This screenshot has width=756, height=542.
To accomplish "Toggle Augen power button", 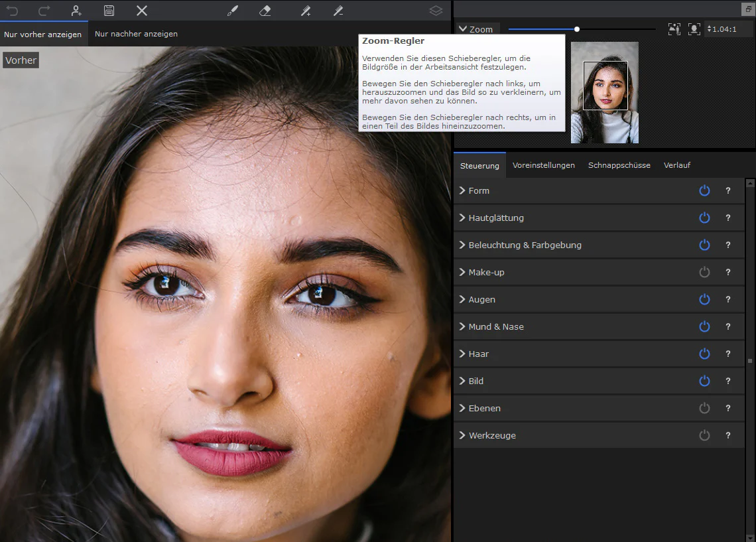I will (x=704, y=299).
